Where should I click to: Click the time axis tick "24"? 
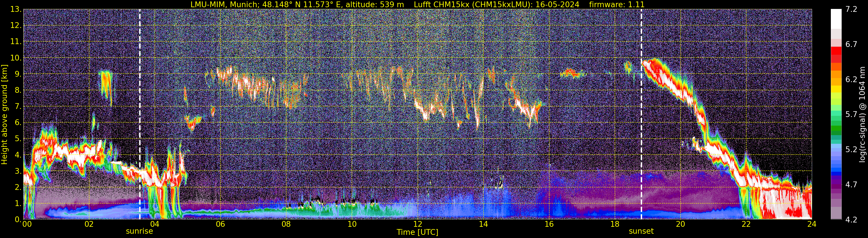click(812, 224)
